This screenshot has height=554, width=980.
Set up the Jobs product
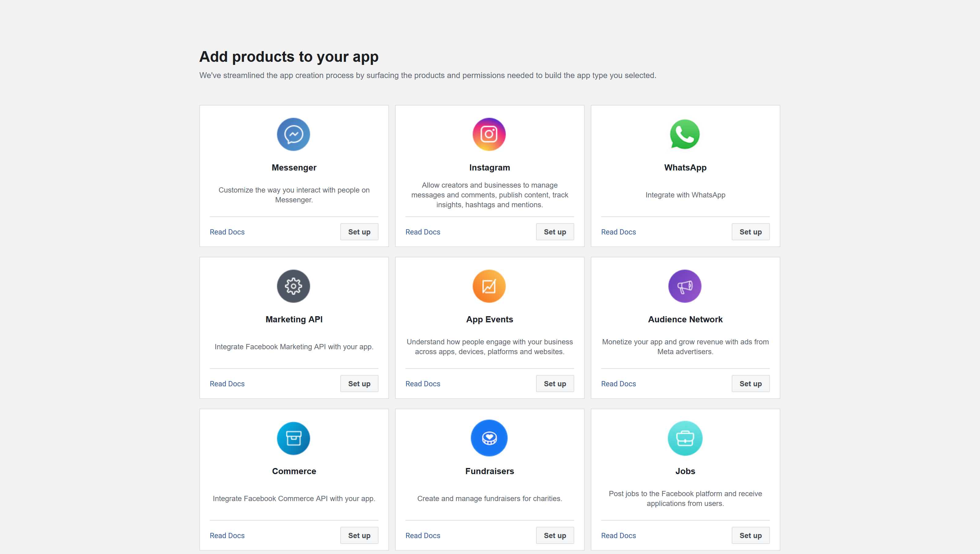[750, 535]
